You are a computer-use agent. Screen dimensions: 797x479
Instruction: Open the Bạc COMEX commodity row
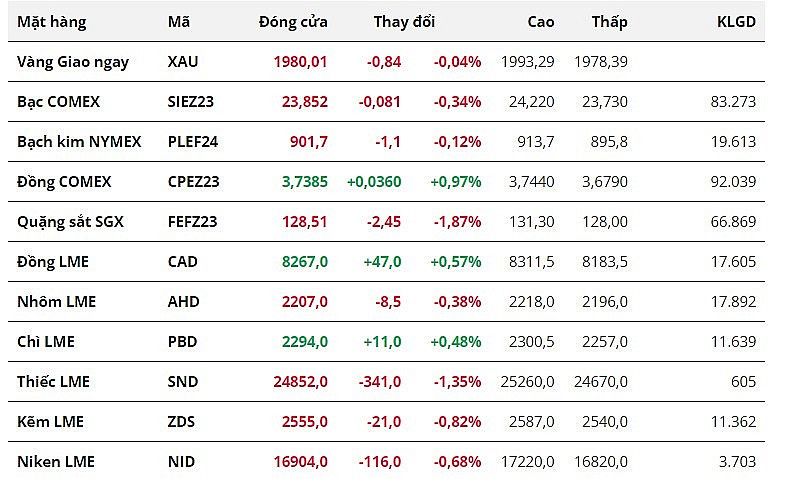pyautogui.click(x=59, y=102)
